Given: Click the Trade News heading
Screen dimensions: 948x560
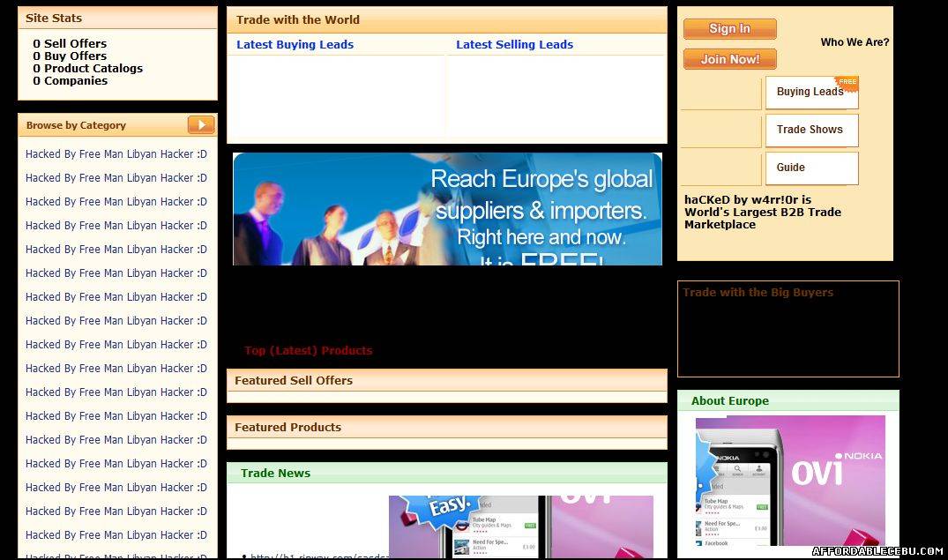Looking at the screenshot, I should point(276,473).
